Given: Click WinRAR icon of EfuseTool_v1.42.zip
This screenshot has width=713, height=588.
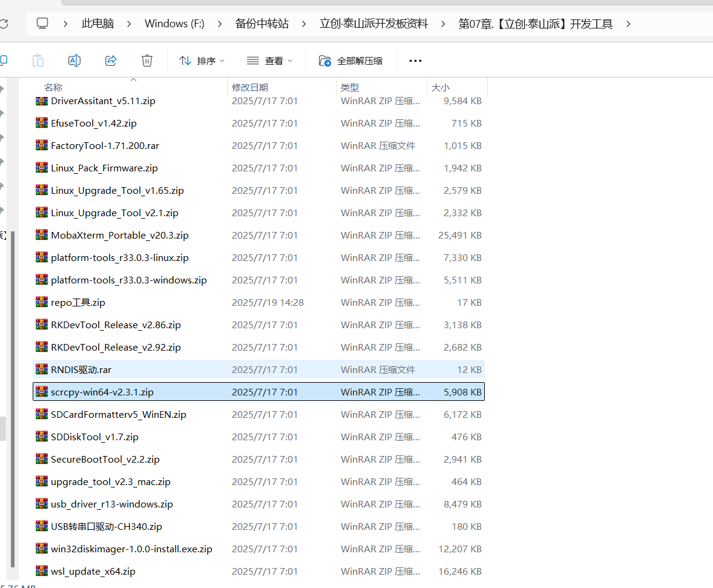Looking at the screenshot, I should click(x=41, y=123).
